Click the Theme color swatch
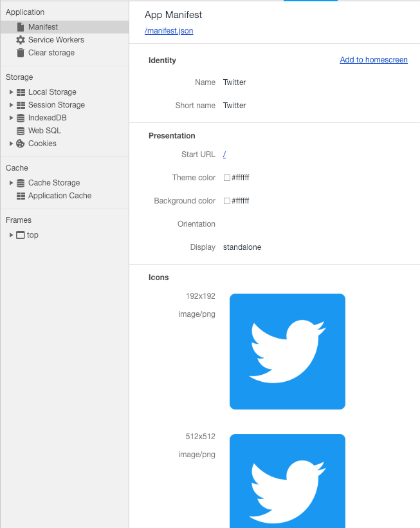This screenshot has width=420, height=528. [x=227, y=178]
